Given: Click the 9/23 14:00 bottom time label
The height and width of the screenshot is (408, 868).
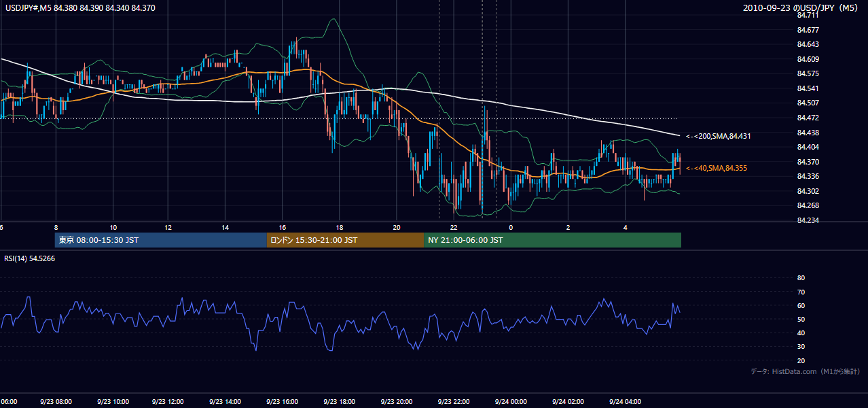Looking at the screenshot, I should [x=226, y=402].
